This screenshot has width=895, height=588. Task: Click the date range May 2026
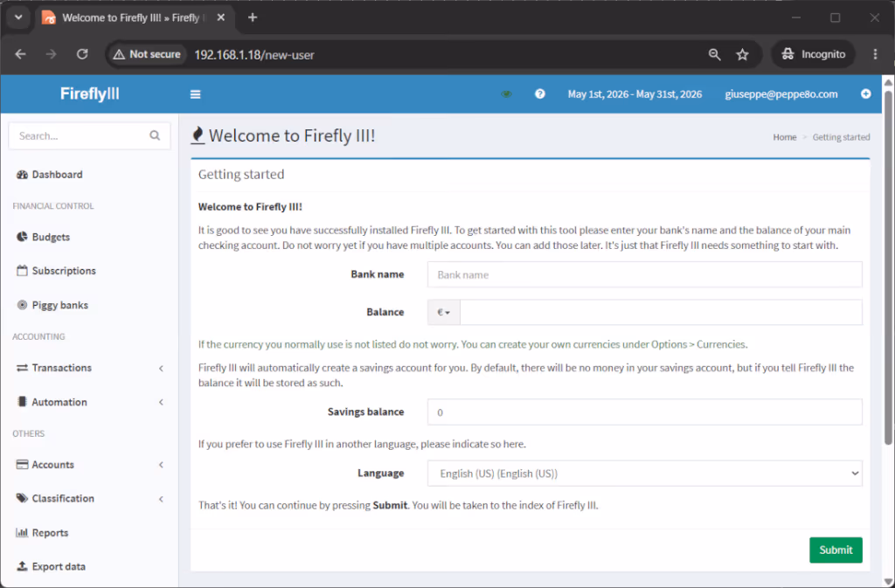tap(635, 94)
